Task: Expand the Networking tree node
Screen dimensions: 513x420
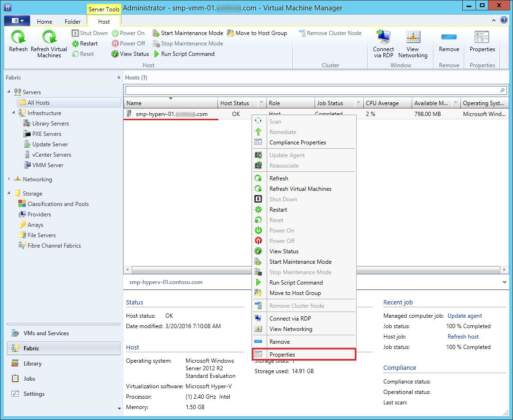Action: (9, 179)
